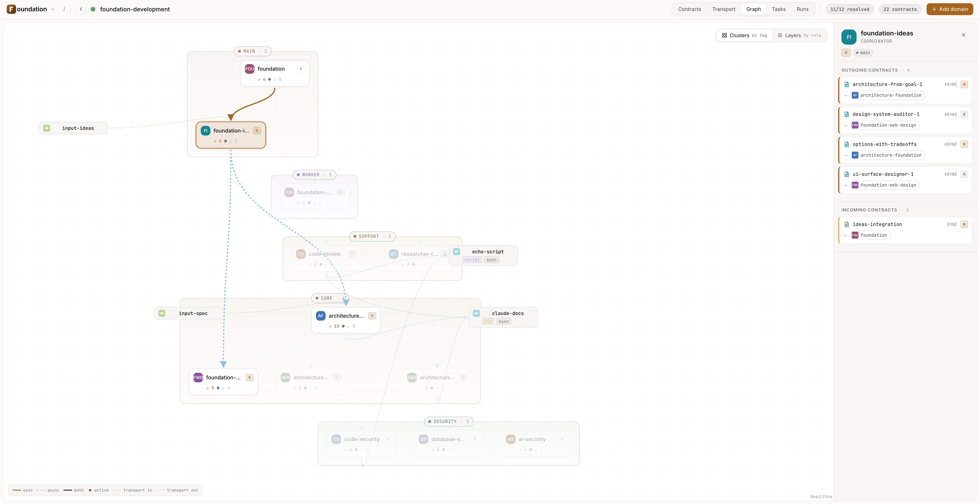Click architecture-foundation chip under architecture-from-goal-1
Image resolution: width=980 pixels, height=504 pixels.
tap(887, 95)
